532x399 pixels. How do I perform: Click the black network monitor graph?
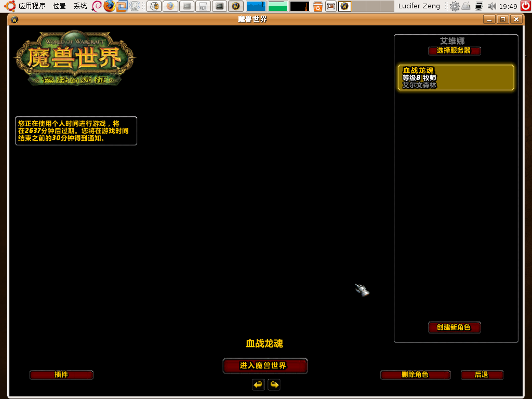300,6
